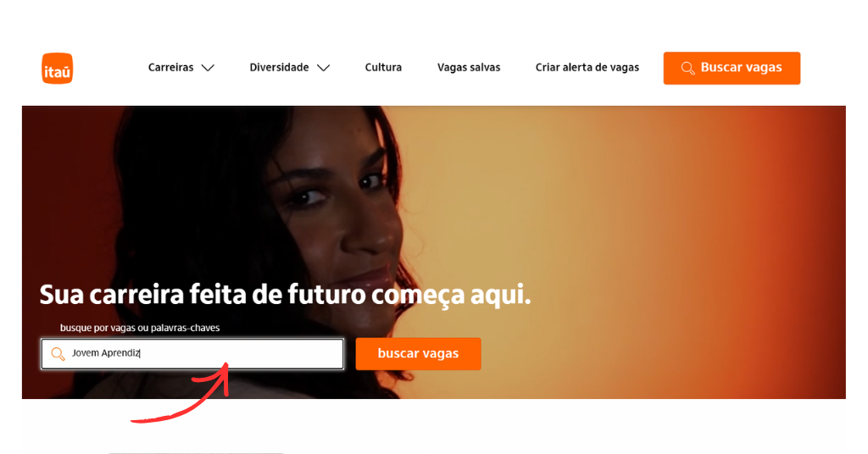Expand the Diversidade chevron arrow

323,68
